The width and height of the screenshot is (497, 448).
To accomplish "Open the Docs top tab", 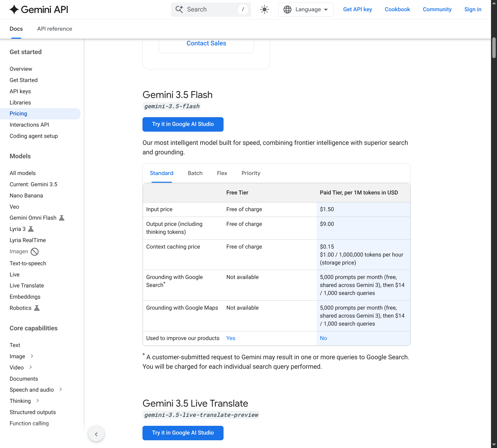I will pyautogui.click(x=16, y=29).
